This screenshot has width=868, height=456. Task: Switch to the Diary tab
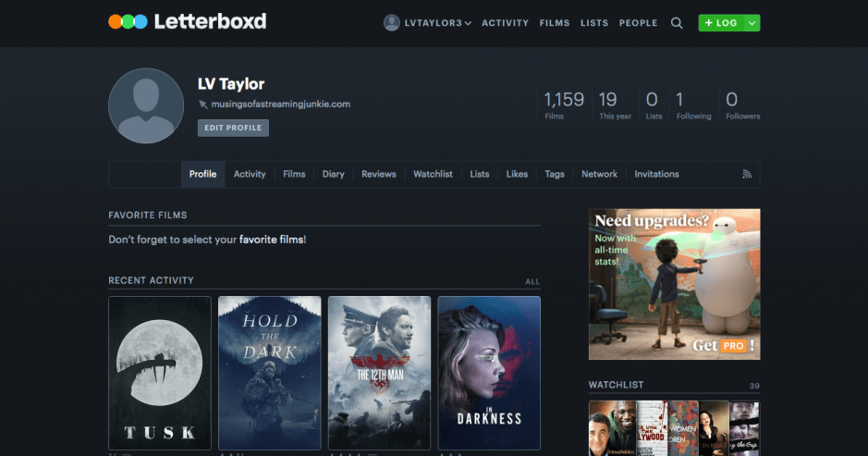(333, 174)
